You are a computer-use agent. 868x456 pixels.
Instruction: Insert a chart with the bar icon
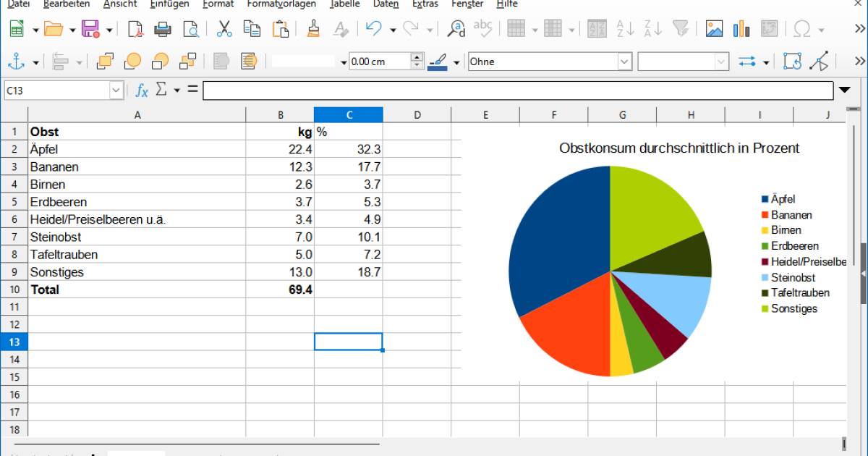pyautogui.click(x=741, y=29)
